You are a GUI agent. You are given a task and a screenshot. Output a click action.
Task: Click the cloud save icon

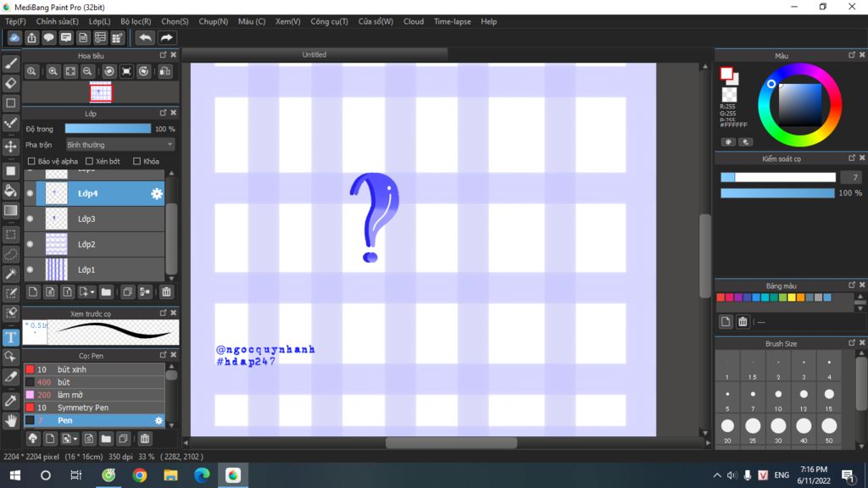coord(14,37)
